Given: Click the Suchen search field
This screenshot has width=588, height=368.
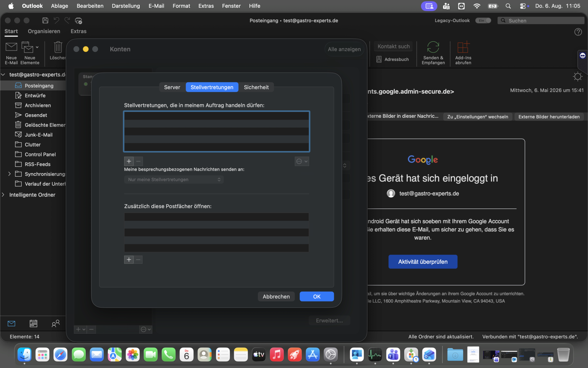Looking at the screenshot, I should (x=541, y=21).
